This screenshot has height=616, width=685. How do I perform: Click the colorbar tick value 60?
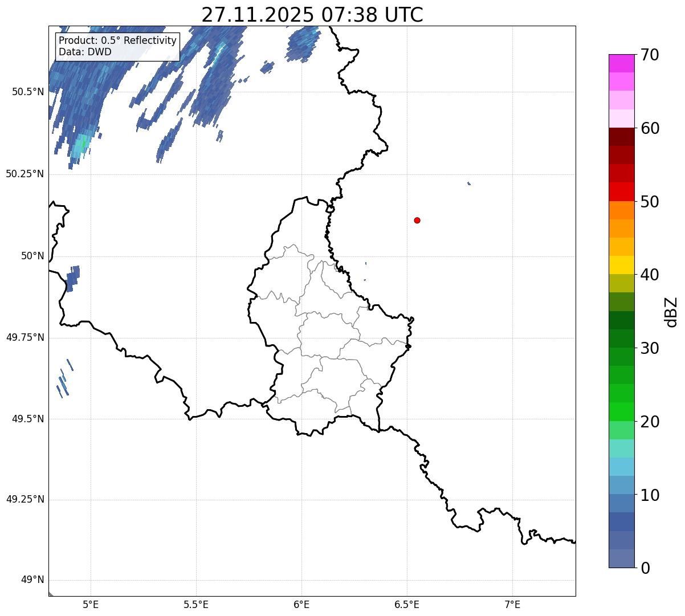650,128
